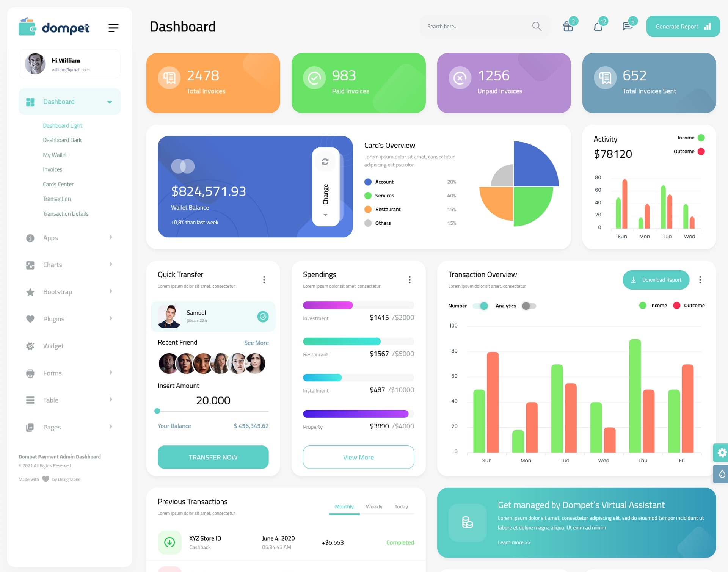Select the Monthly tab in Previous Transactions
Image resolution: width=728 pixels, height=572 pixels.
344,506
